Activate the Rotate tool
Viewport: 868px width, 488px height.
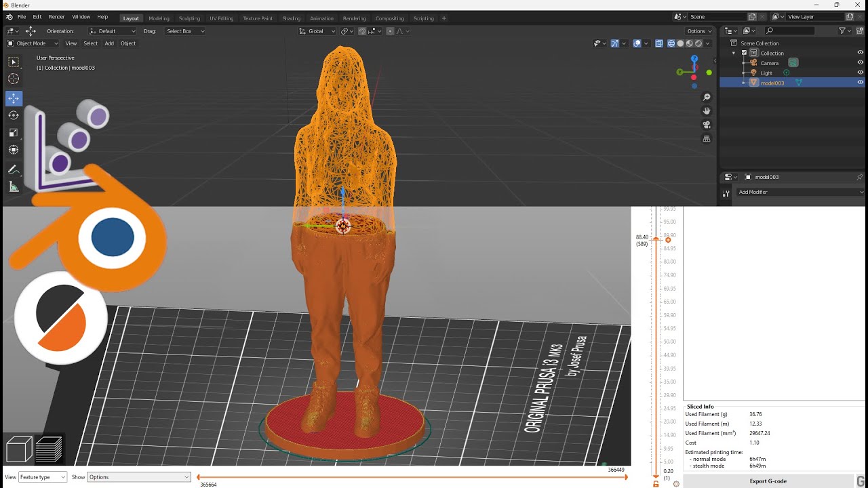pyautogui.click(x=14, y=115)
